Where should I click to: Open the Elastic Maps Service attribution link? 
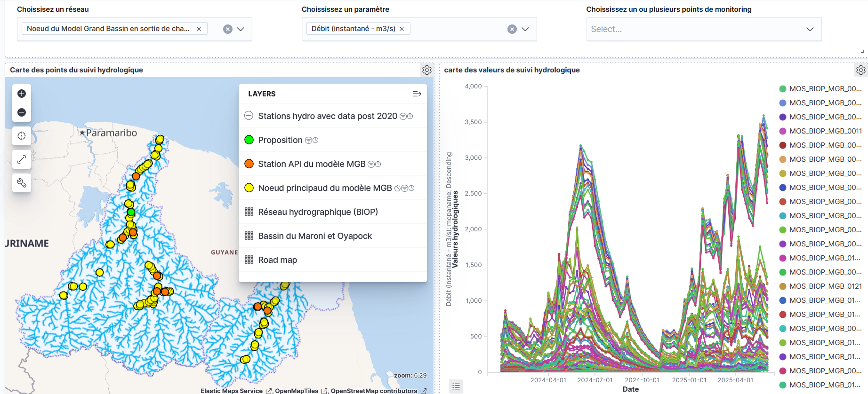(x=236, y=391)
